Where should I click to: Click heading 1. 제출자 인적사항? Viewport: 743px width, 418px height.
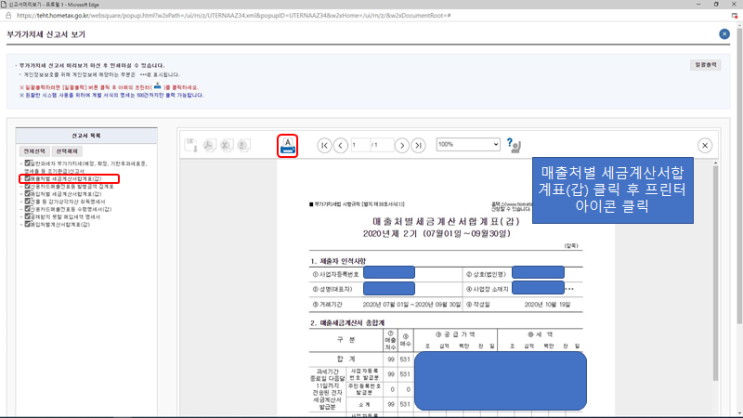(x=338, y=261)
